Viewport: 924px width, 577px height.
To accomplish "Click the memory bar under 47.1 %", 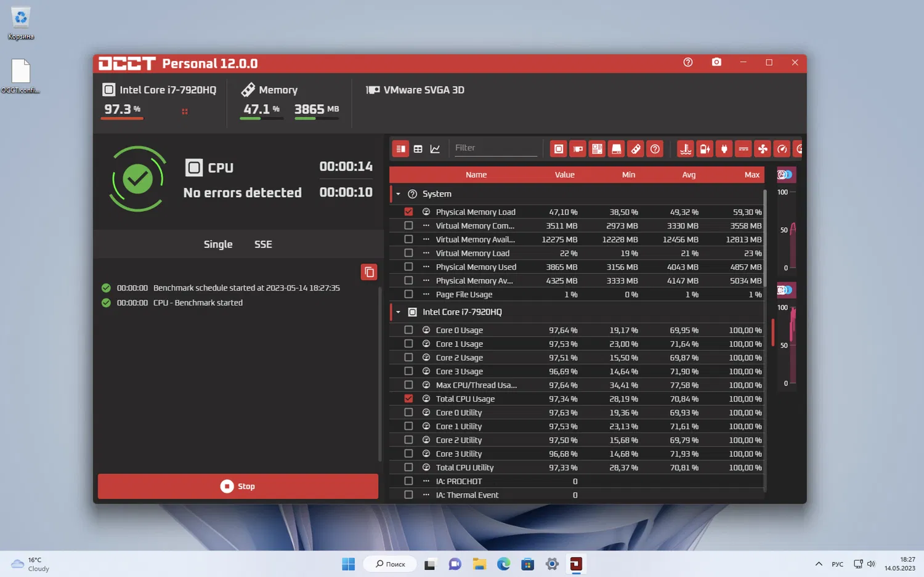I will click(x=261, y=118).
